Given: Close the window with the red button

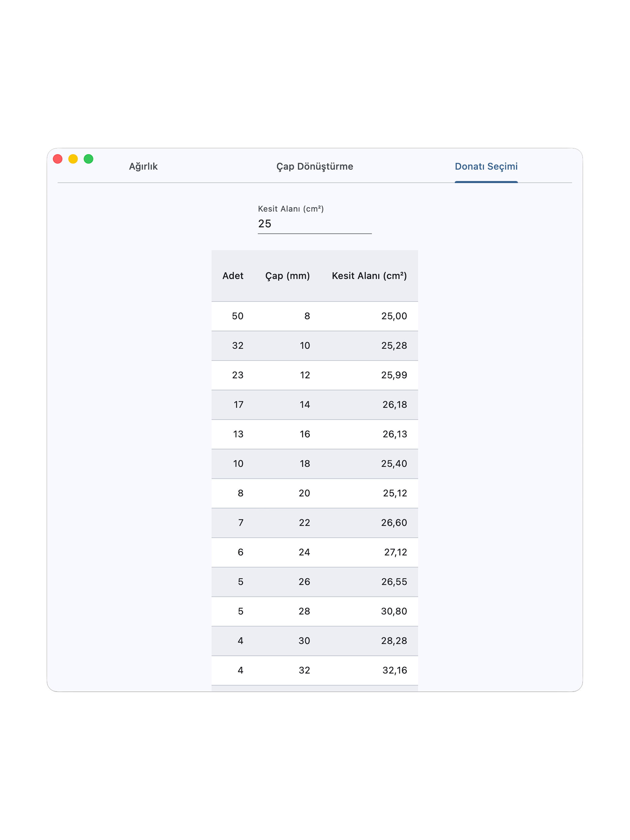Looking at the screenshot, I should pos(58,159).
